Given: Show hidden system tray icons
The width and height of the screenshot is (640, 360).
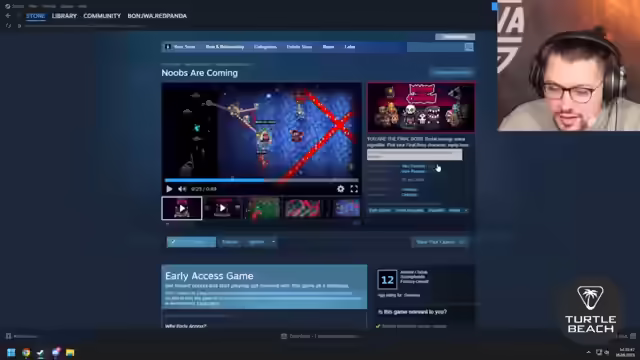Looking at the screenshot, I should [x=588, y=352].
